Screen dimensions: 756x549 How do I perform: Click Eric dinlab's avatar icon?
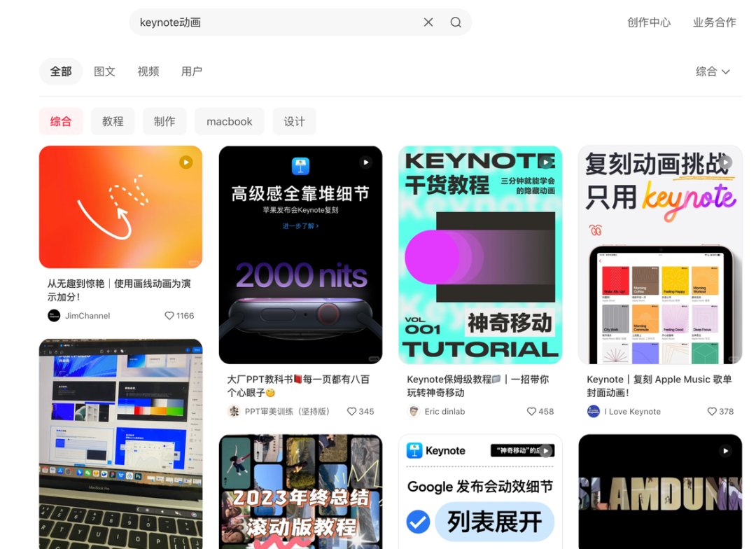tap(414, 411)
